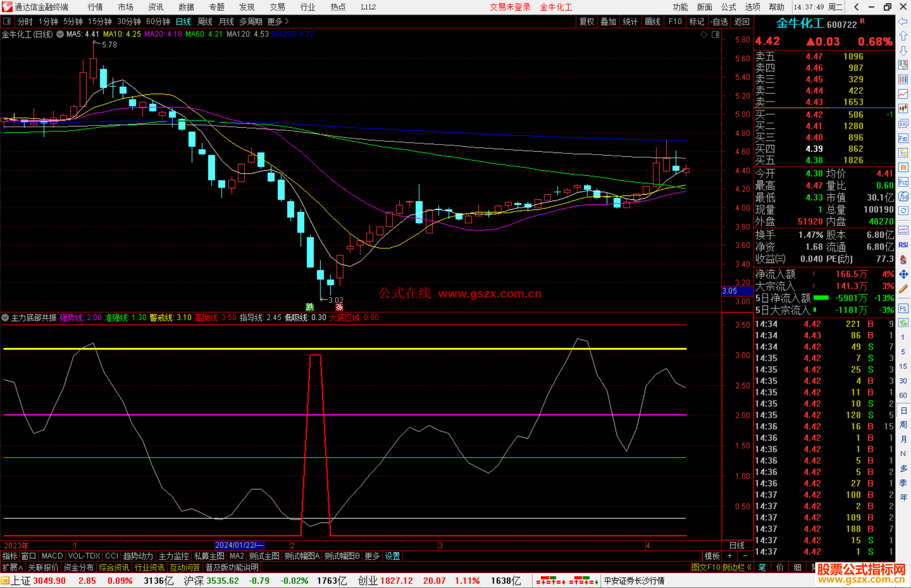Open the intraday trend line icon
This screenshot has width=911, height=588.
click(903, 94)
